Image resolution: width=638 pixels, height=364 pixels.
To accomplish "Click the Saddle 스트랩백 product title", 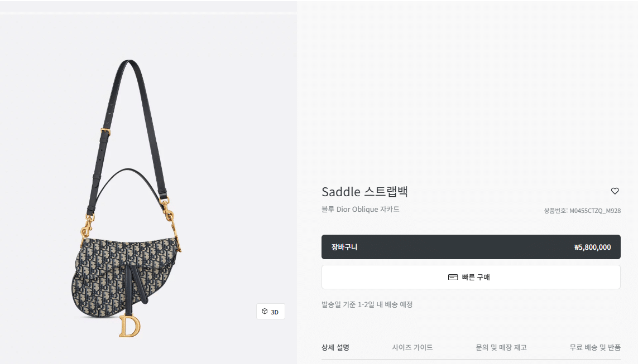I will click(x=364, y=191).
